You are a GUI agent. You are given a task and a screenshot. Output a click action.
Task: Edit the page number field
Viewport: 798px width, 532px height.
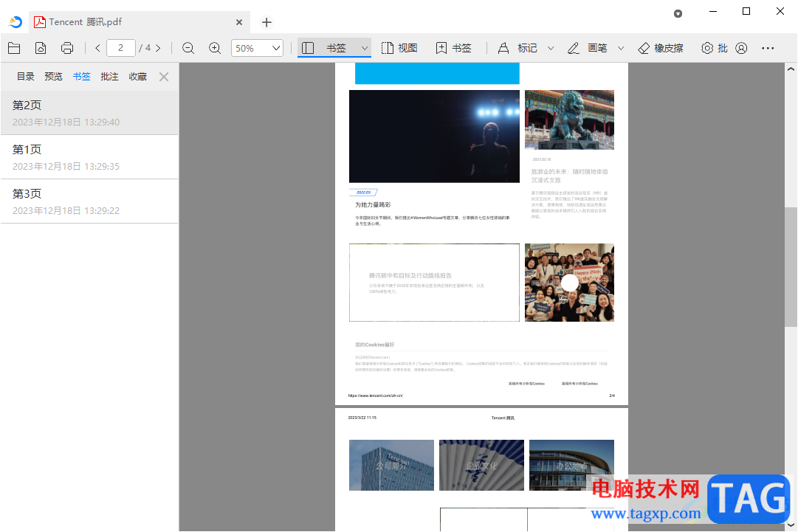pyautogui.click(x=120, y=48)
